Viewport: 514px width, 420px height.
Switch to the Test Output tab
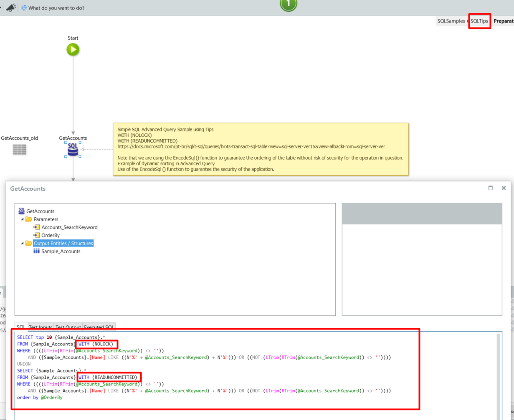tap(69, 327)
